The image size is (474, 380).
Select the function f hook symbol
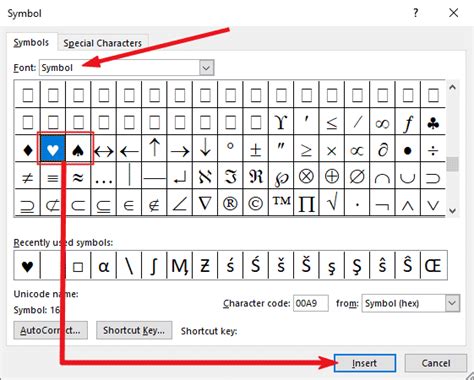point(408,122)
